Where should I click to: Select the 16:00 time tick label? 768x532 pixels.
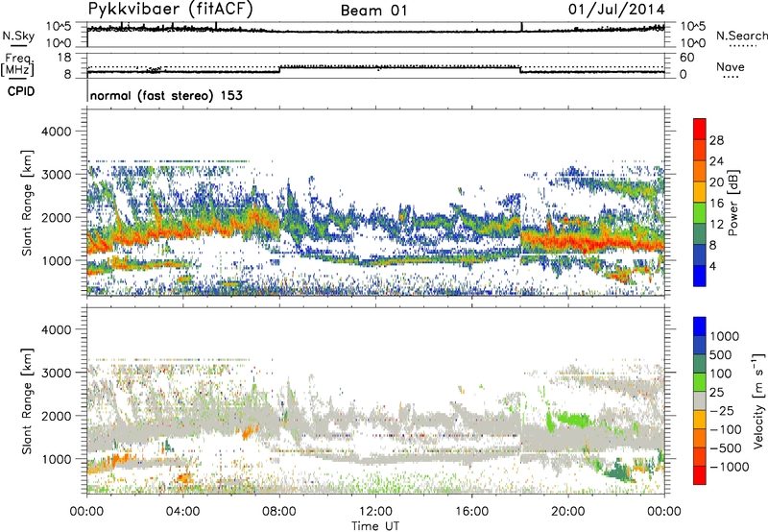point(471,512)
